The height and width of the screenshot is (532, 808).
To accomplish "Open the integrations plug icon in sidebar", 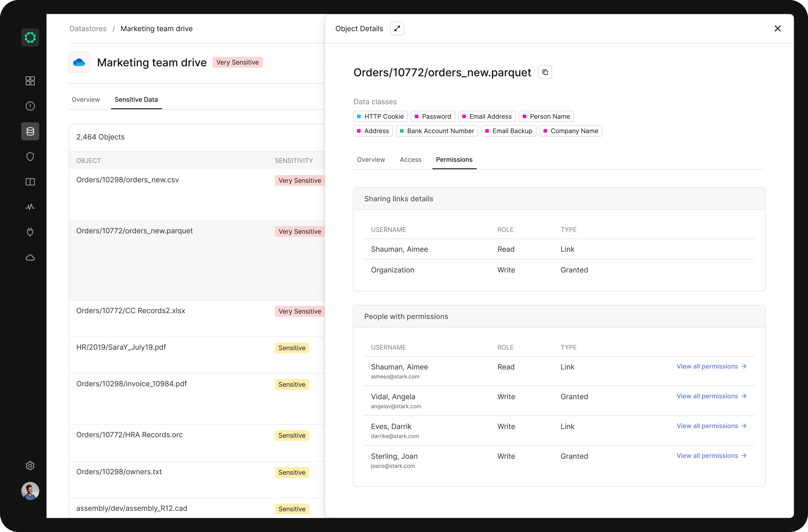I will click(30, 232).
